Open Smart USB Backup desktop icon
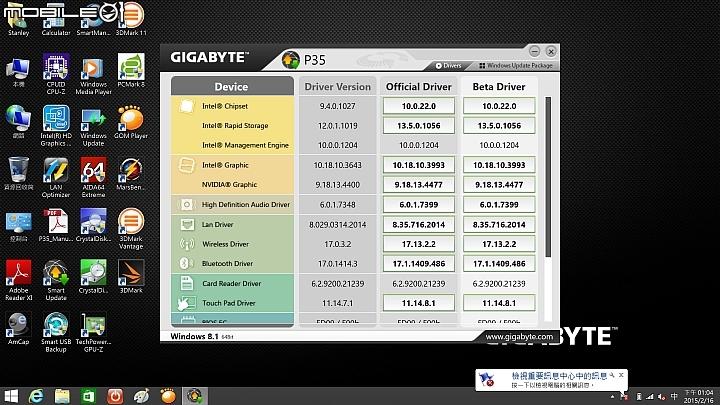Screen dimensions: 720x405 tap(56, 332)
